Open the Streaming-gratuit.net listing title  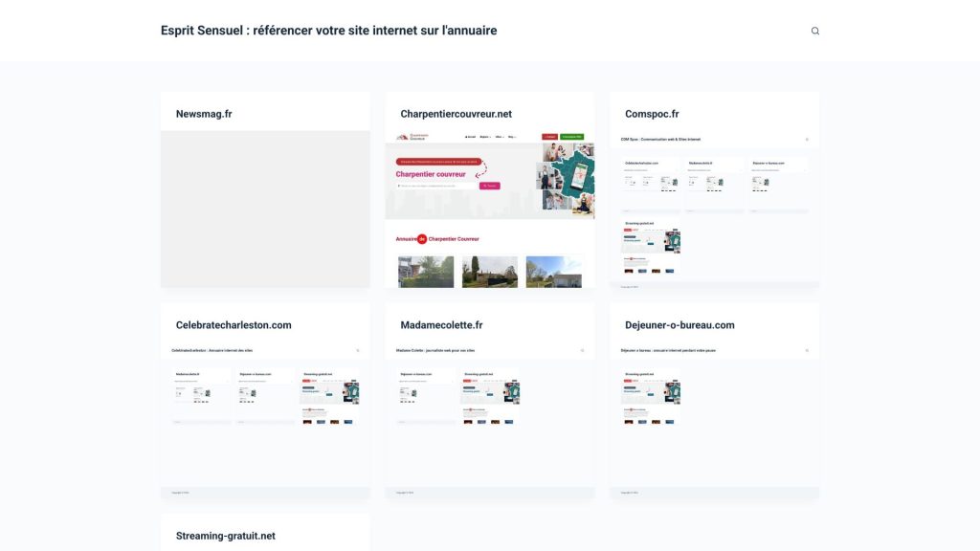[x=225, y=536]
